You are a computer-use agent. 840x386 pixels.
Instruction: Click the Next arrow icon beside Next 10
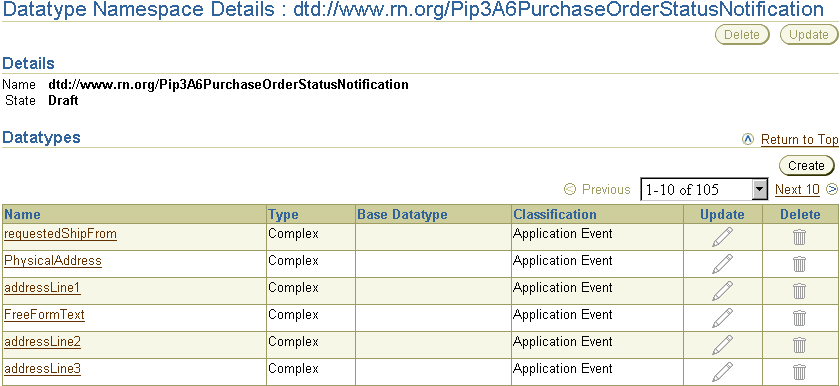click(832, 189)
